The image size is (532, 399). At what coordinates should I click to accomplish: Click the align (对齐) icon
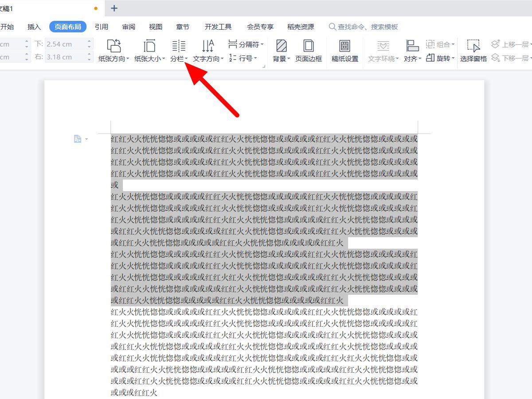(412, 46)
